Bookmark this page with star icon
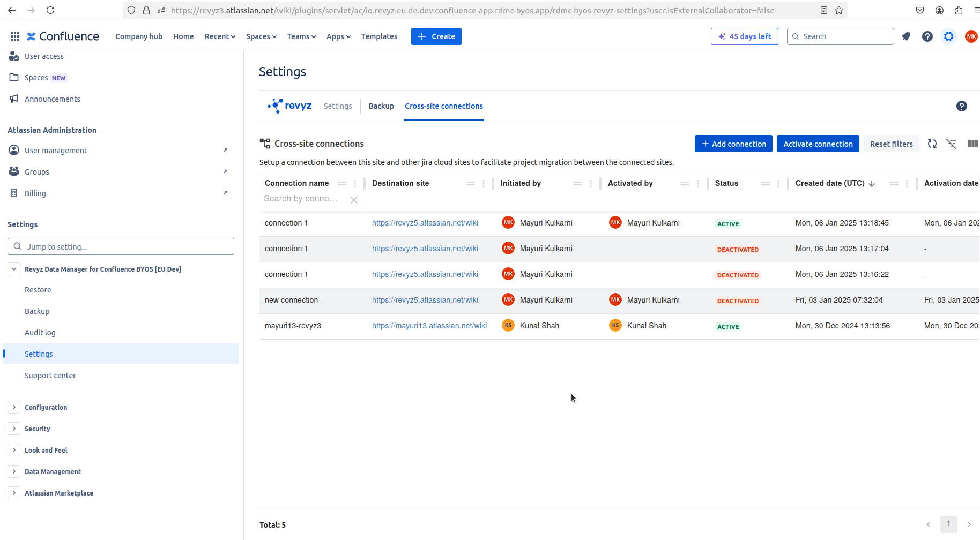This screenshot has width=980, height=540. 839,10
